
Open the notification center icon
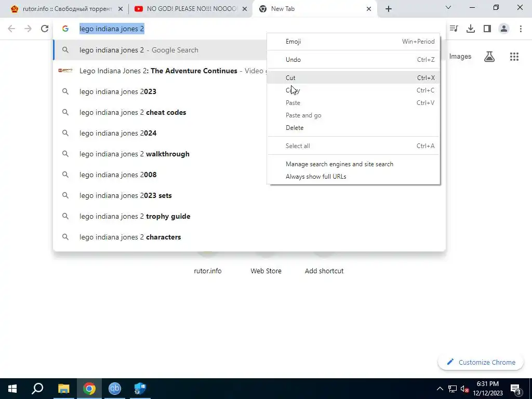pyautogui.click(x=516, y=389)
